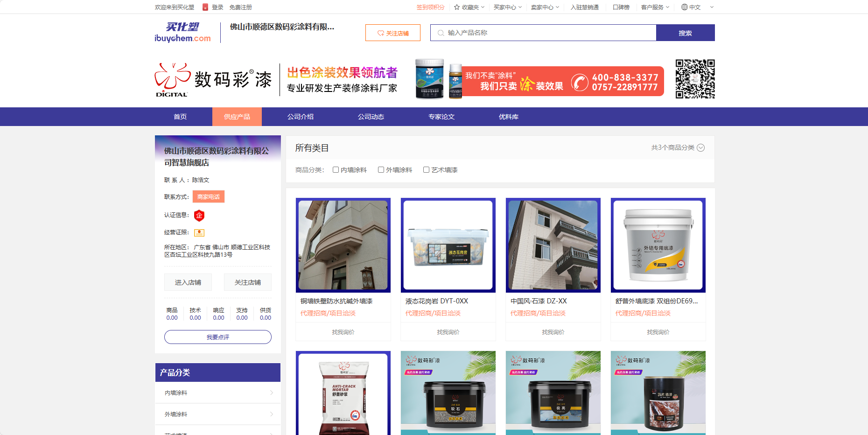This screenshot has width=868, height=435.
Task: Open the 优料库 nav tab
Action: point(509,117)
